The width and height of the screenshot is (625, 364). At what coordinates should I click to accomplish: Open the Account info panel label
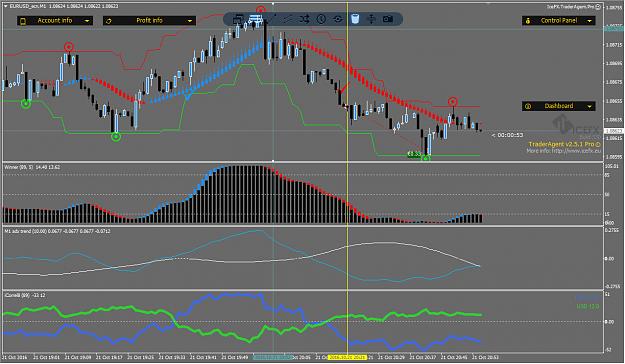55,20
